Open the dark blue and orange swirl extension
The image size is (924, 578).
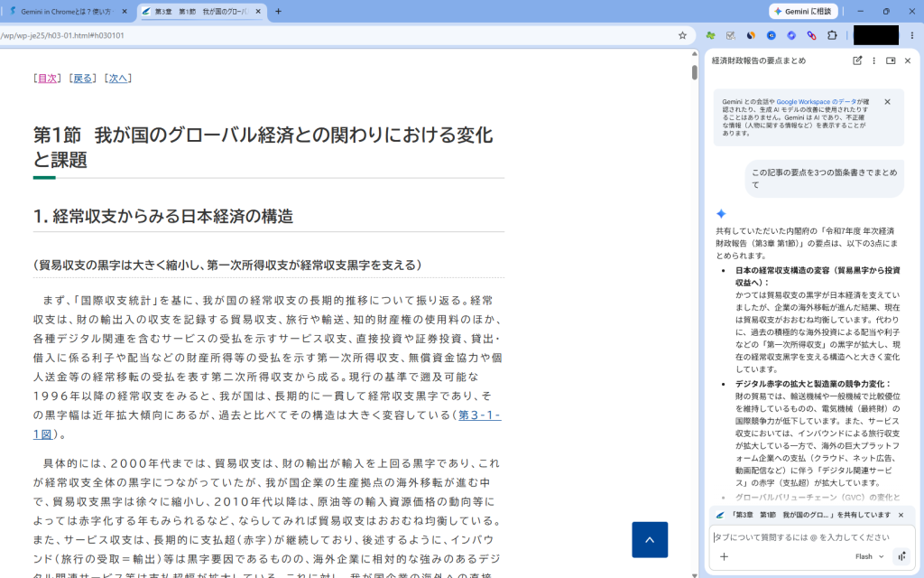pos(751,35)
